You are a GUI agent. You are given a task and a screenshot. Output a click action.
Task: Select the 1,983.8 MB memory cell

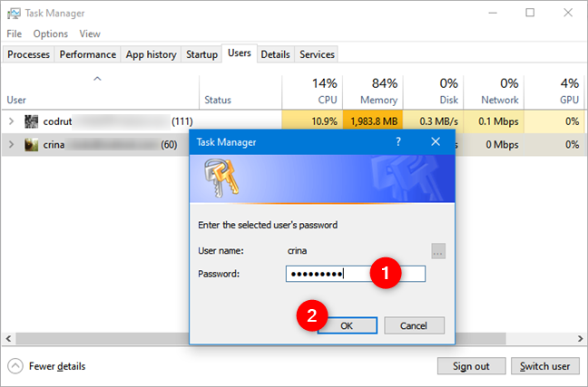coord(373,121)
